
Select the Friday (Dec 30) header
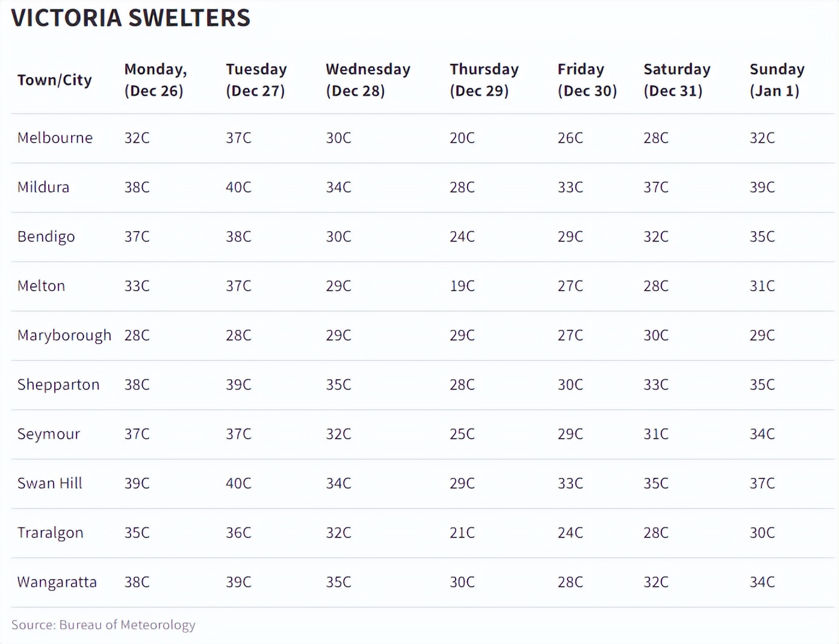[x=587, y=80]
